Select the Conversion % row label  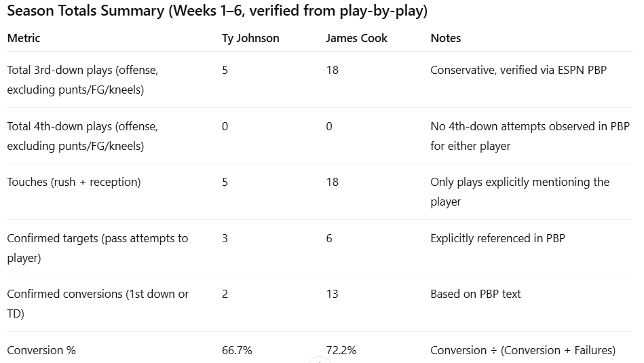(x=41, y=350)
